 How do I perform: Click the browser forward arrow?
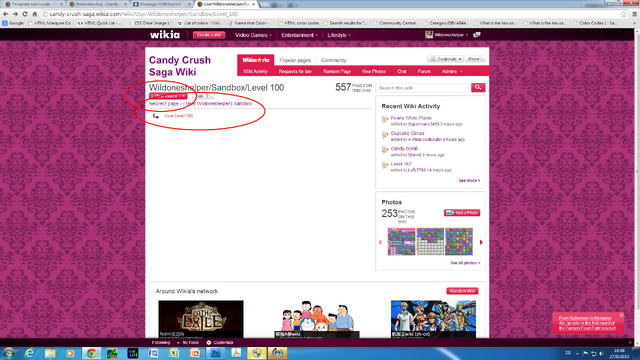[16, 14]
